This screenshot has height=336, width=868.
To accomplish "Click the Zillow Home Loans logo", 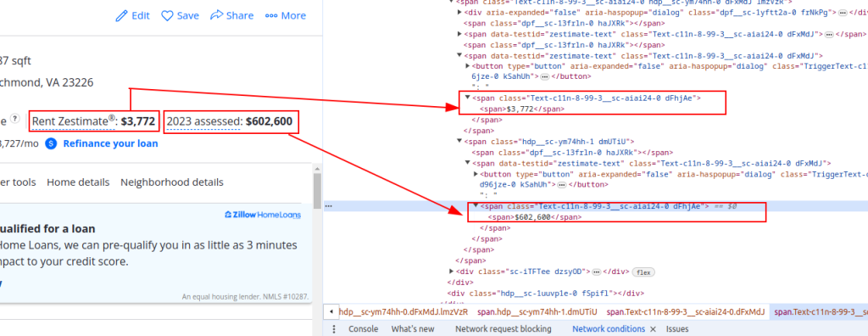I will pyautogui.click(x=263, y=215).
